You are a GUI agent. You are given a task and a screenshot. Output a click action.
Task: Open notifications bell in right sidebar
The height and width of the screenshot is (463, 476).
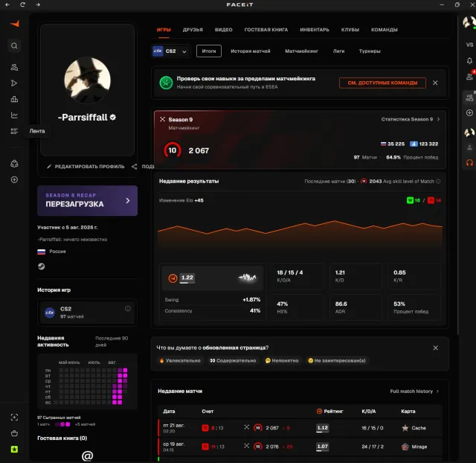(469, 61)
